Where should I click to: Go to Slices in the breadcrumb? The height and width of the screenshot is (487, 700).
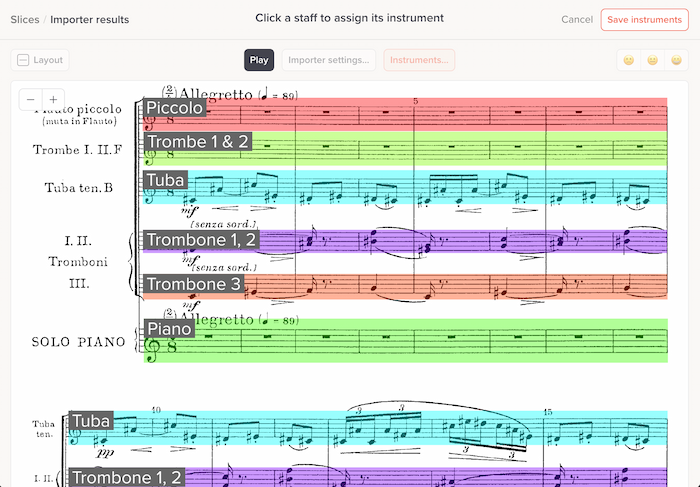[x=25, y=20]
